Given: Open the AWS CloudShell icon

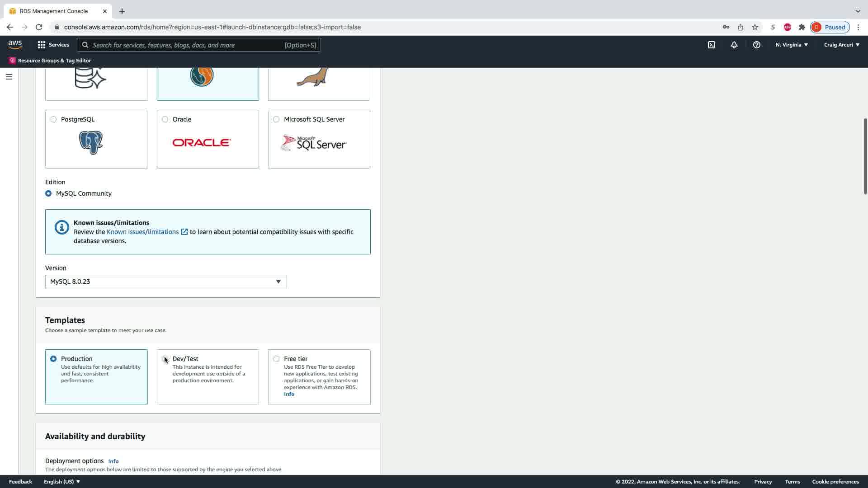Looking at the screenshot, I should [x=711, y=45].
